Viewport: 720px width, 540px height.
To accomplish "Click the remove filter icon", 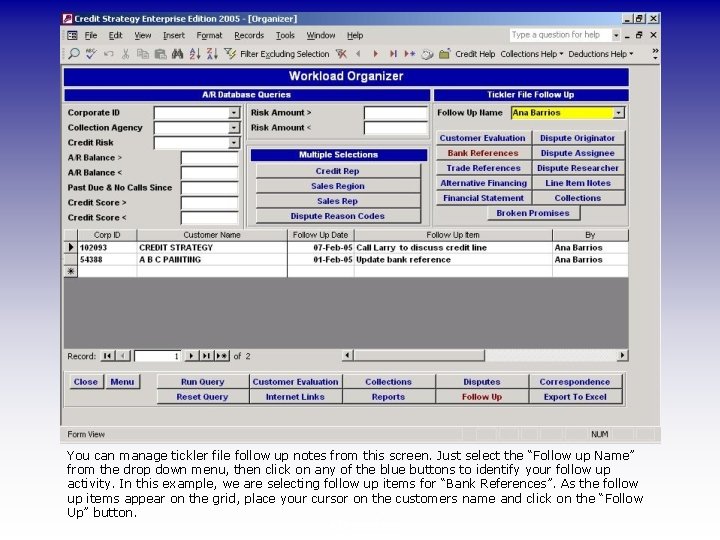I will [x=341, y=54].
